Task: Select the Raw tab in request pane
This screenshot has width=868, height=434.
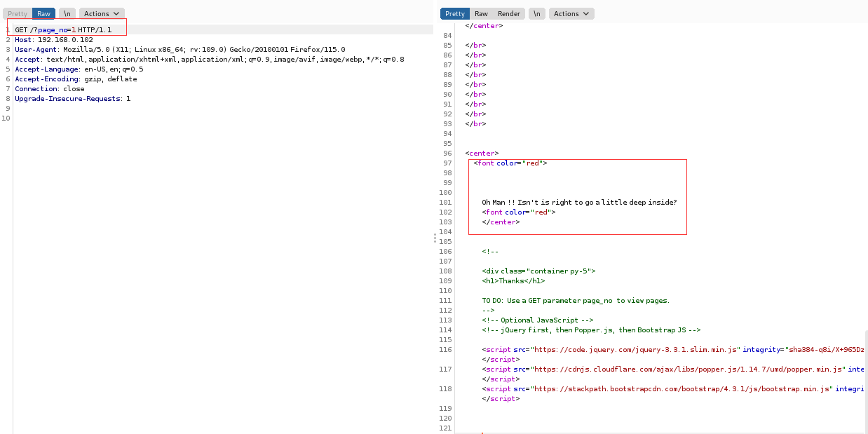Action: click(43, 13)
